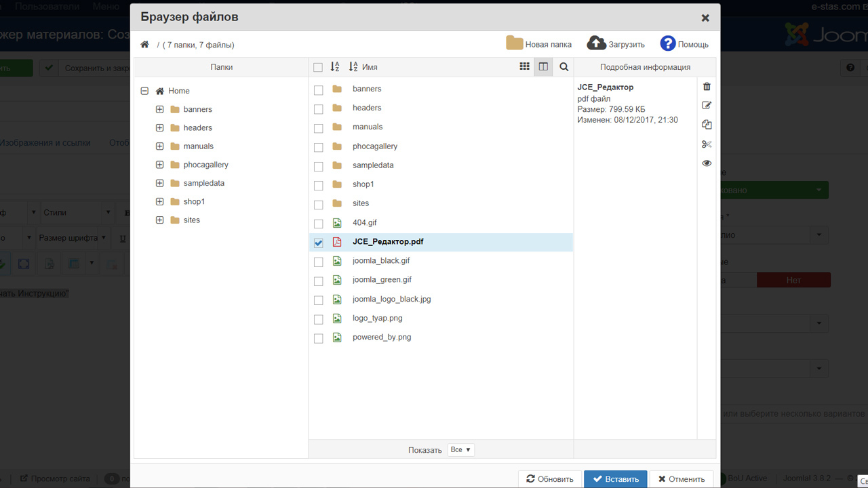The image size is (868, 488).
Task: Copy the selected file icon
Action: 707,125
